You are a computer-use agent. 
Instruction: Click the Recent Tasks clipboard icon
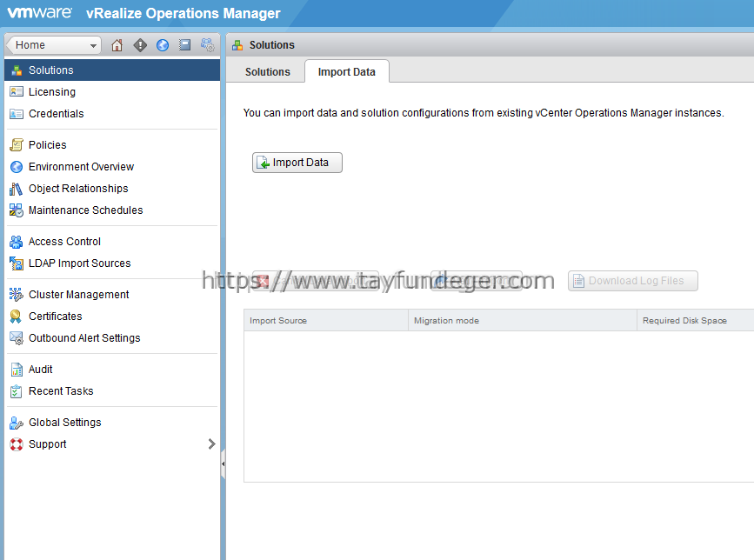17,391
